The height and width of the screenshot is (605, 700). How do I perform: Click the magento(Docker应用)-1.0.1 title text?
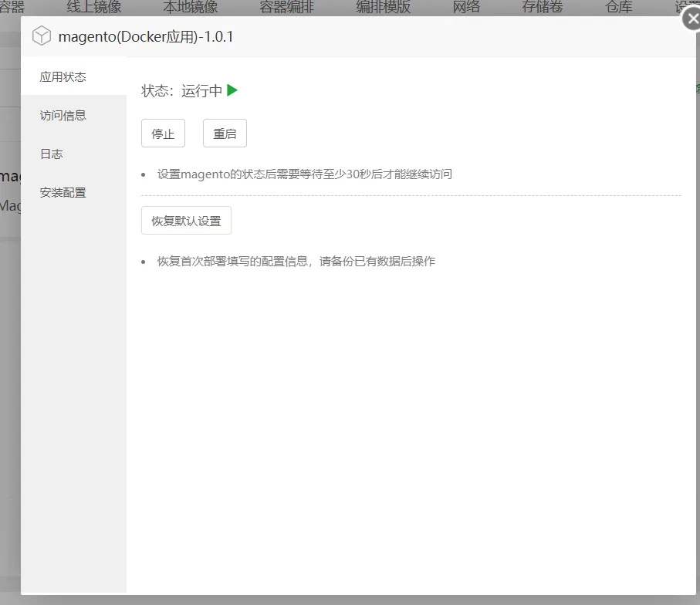(x=146, y=36)
